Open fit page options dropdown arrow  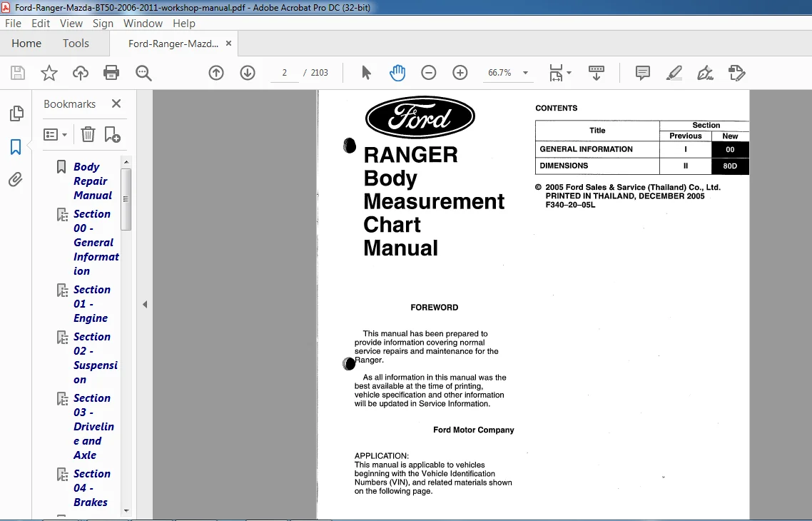tap(569, 73)
